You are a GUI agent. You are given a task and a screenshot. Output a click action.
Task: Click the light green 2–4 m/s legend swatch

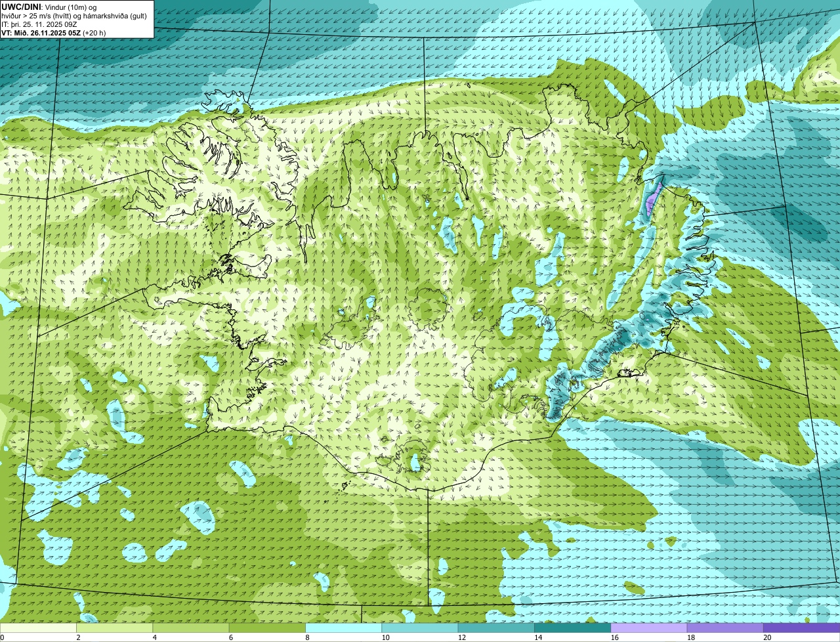[x=115, y=628]
